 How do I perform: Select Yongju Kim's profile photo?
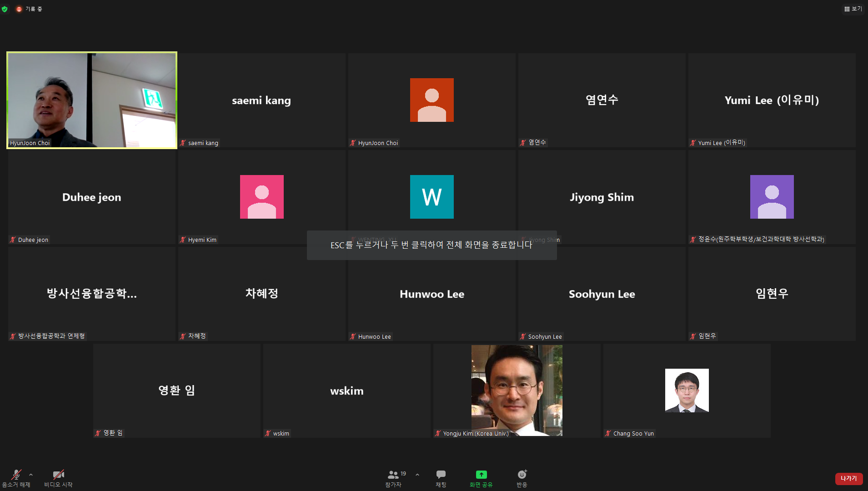click(517, 390)
